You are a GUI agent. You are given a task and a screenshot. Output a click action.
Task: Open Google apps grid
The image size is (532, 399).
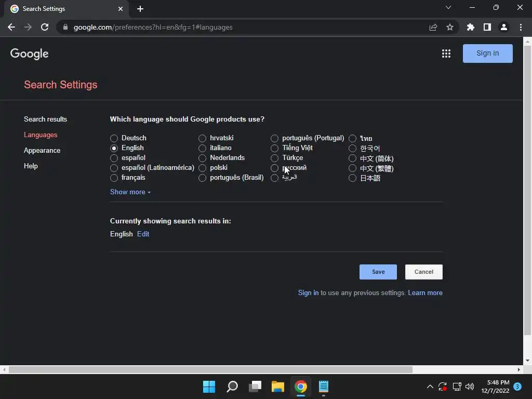[x=446, y=54]
